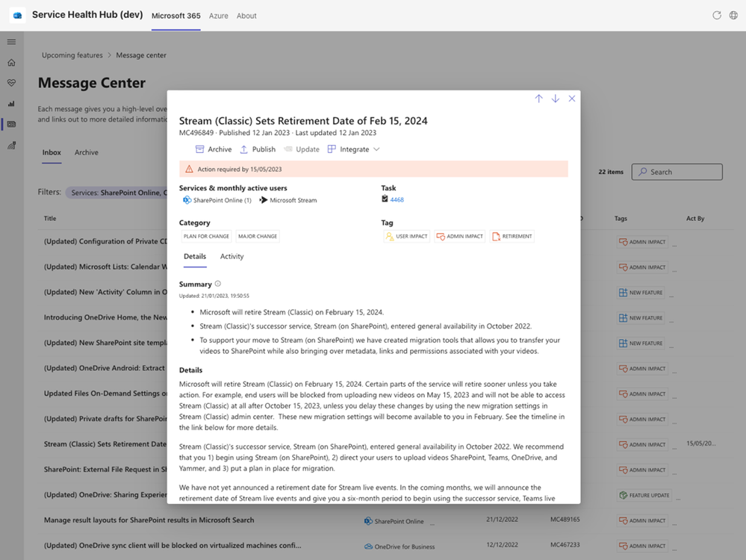Viewport: 746px width, 560px height.
Task: Expand the Integrate dropdown
Action: (353, 149)
